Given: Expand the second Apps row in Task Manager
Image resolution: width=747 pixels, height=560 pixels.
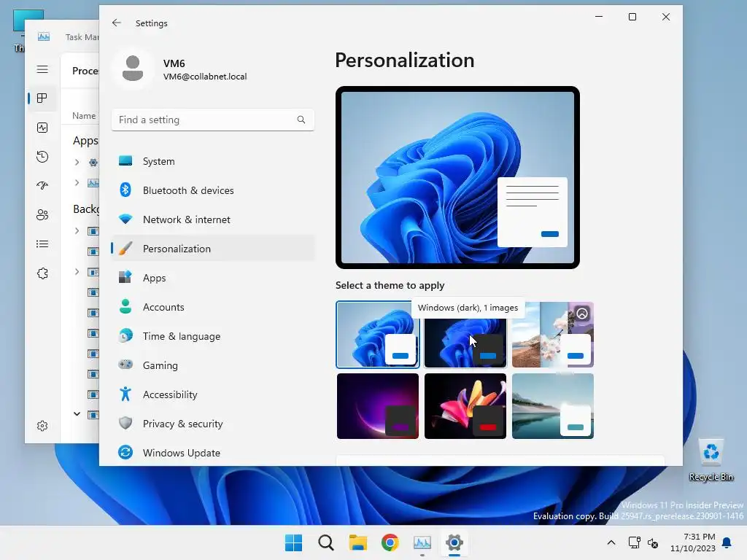Looking at the screenshot, I should point(77,183).
